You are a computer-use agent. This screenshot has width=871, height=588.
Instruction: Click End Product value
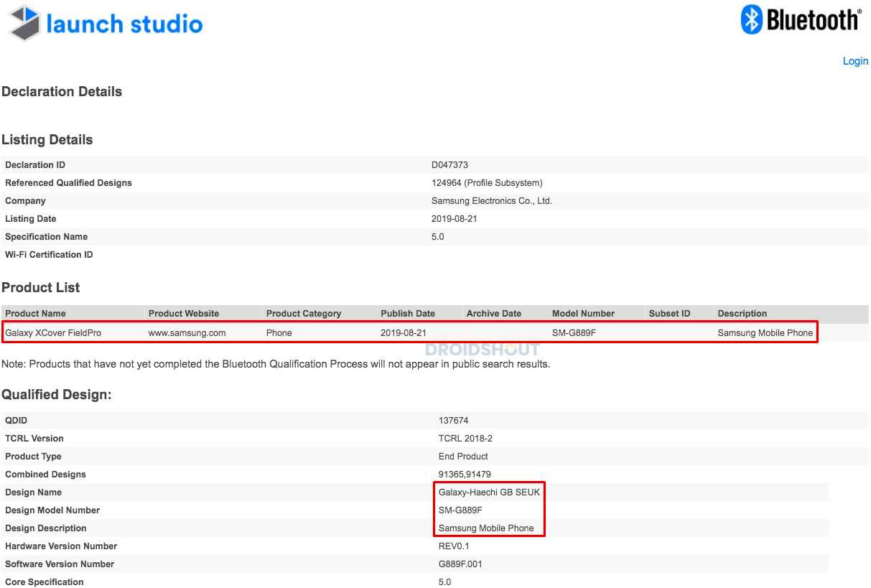463,457
